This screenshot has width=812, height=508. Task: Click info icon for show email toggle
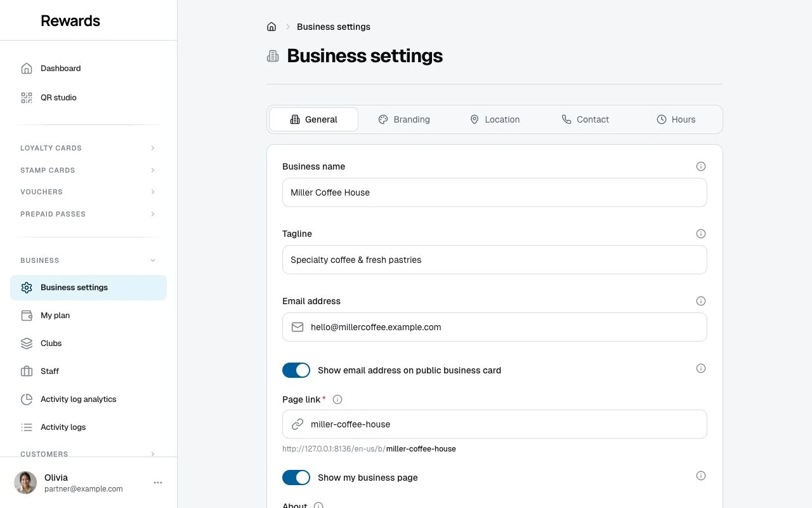[x=701, y=368]
